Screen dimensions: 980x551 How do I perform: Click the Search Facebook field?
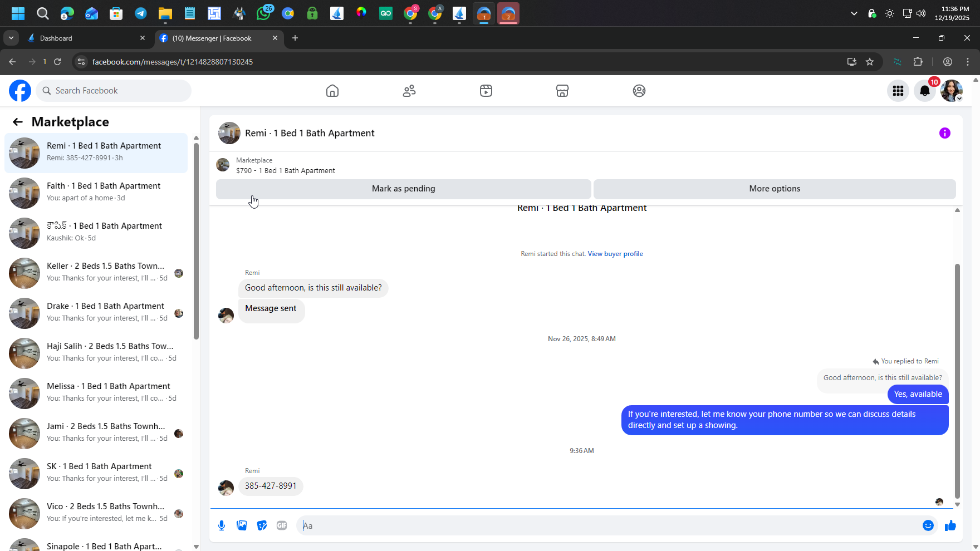tap(114, 91)
